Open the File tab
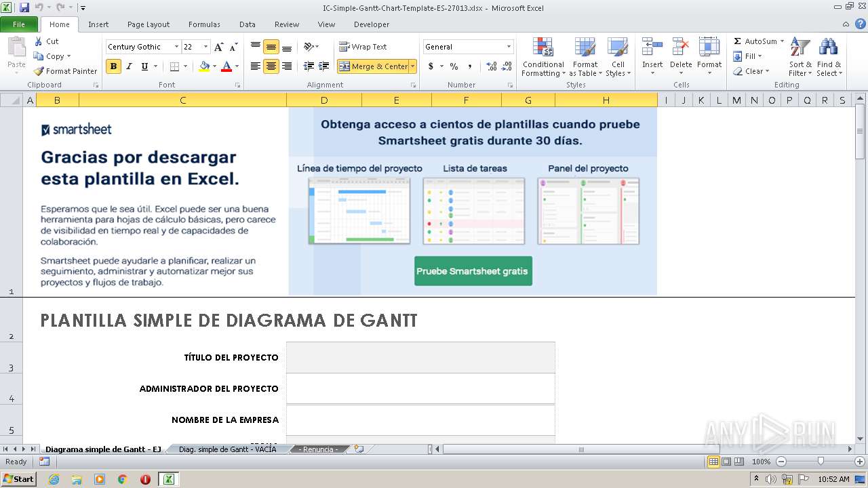Viewport: 868px width, 488px height. (19, 24)
